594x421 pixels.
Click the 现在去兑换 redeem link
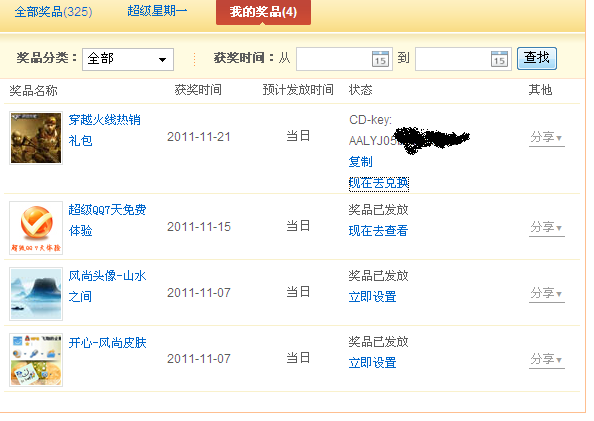[x=378, y=183]
